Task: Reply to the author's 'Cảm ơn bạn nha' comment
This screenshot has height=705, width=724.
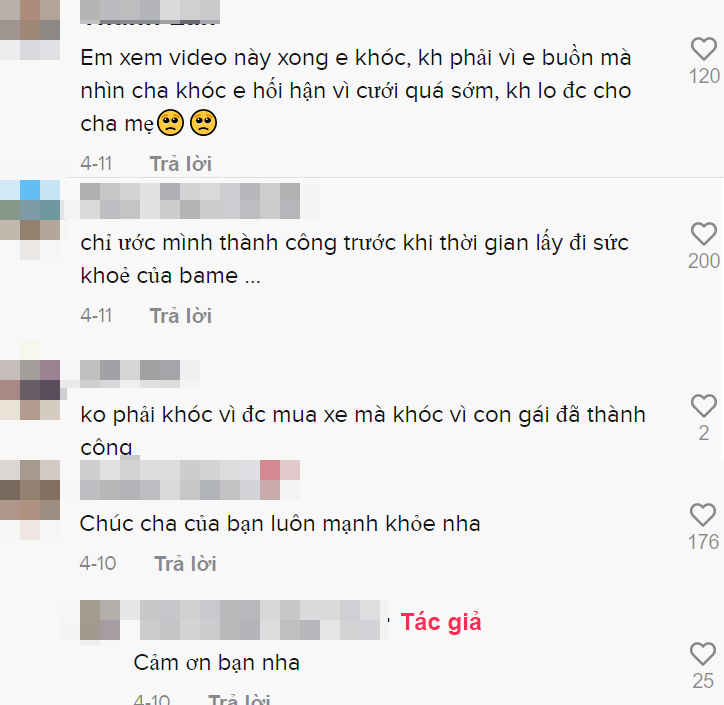Action: click(x=239, y=699)
